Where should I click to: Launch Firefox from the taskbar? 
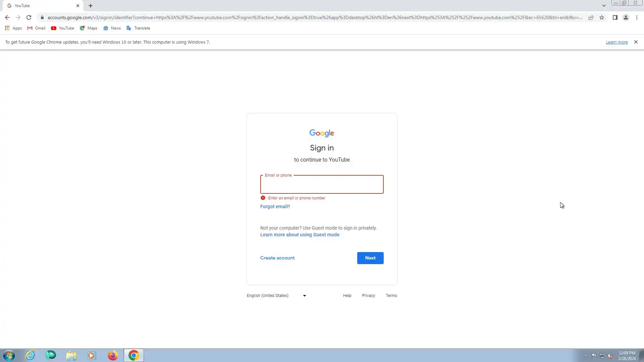pos(113,355)
